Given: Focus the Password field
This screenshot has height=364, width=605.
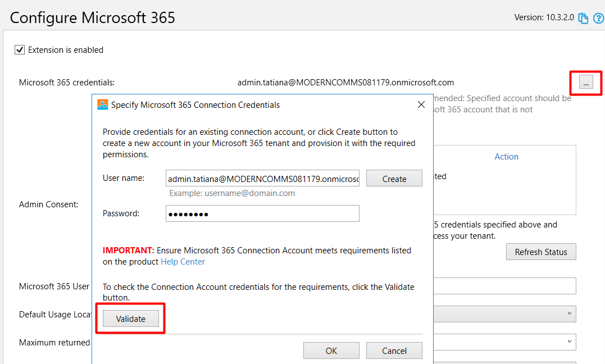Looking at the screenshot, I should pos(262,213).
